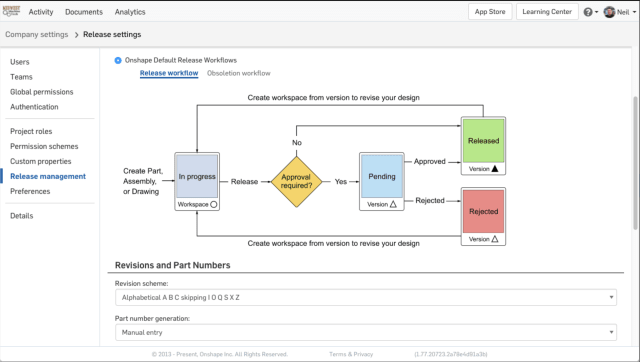This screenshot has height=362, width=640.
Task: Click the Release settings breadcrumb title
Action: (112, 35)
